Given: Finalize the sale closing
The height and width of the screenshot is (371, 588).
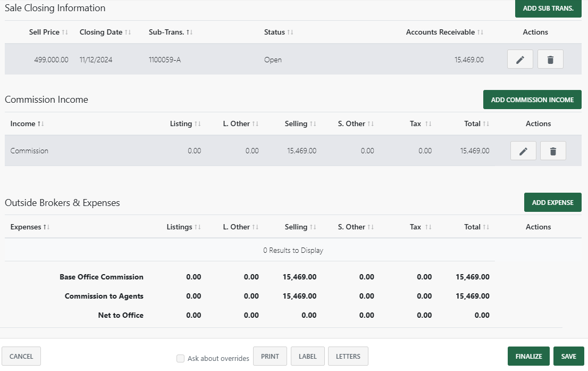Looking at the screenshot, I should [528, 356].
